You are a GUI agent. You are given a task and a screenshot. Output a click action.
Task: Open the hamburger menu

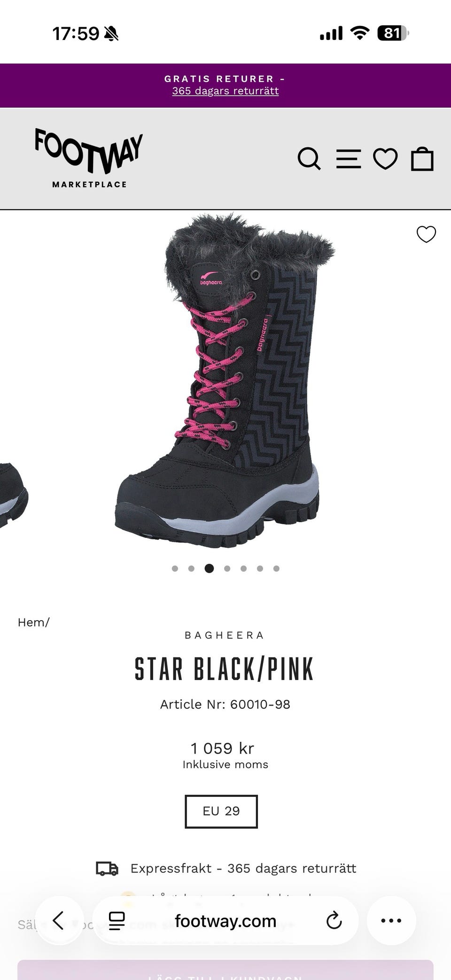pyautogui.click(x=349, y=159)
